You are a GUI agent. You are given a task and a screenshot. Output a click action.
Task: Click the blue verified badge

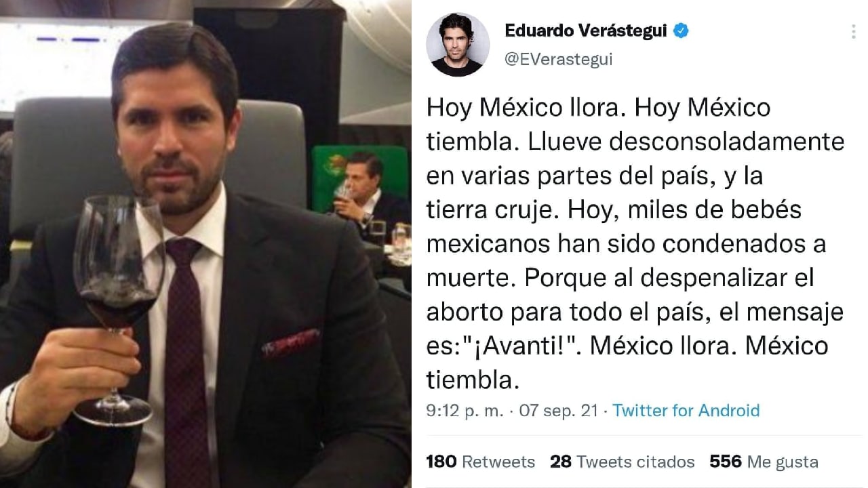click(x=681, y=30)
